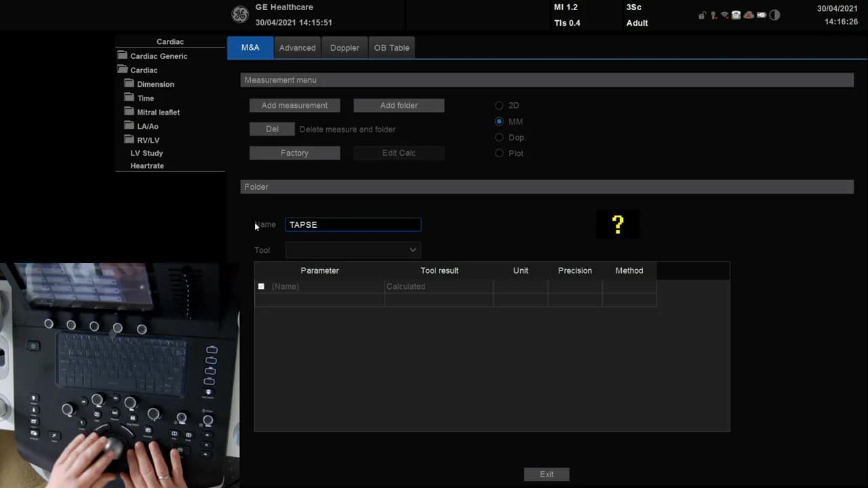Viewport: 868px width, 488px height.
Task: Click the yellow question mark help icon
Action: (617, 224)
